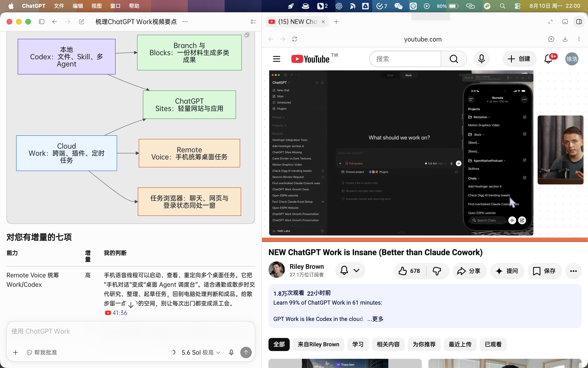
Task: Open the 编辑 menu
Action: (x=78, y=6)
